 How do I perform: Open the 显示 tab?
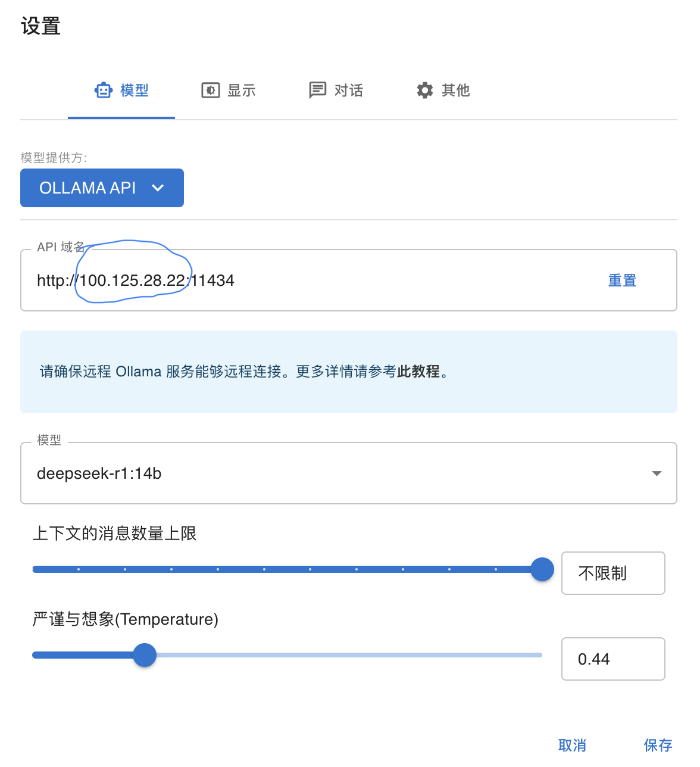pos(229,91)
